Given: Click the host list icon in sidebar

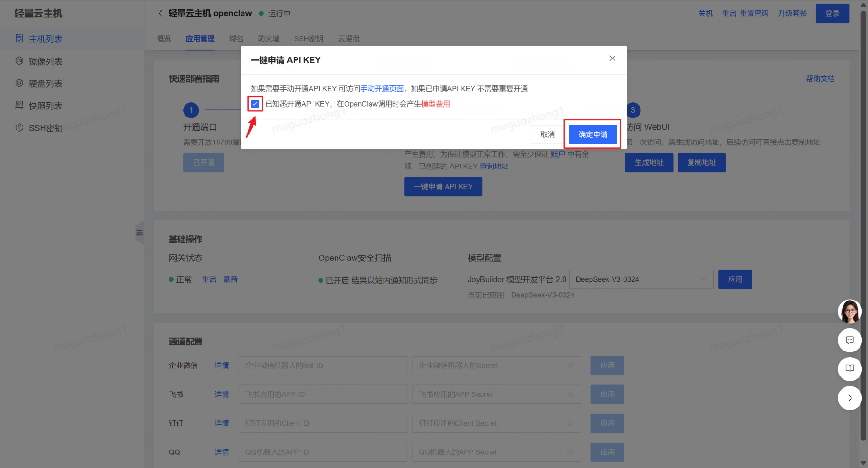Looking at the screenshot, I should click(x=19, y=39).
